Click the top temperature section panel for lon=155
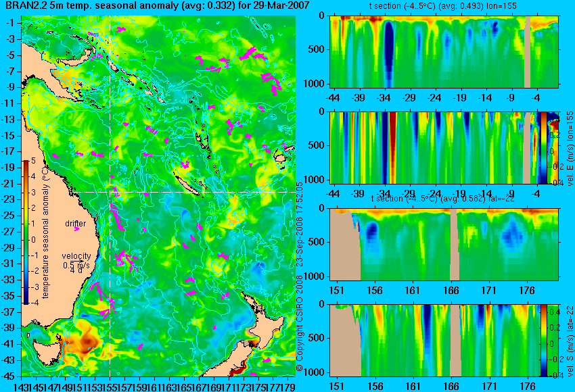The width and height of the screenshot is (575, 392). [444, 51]
